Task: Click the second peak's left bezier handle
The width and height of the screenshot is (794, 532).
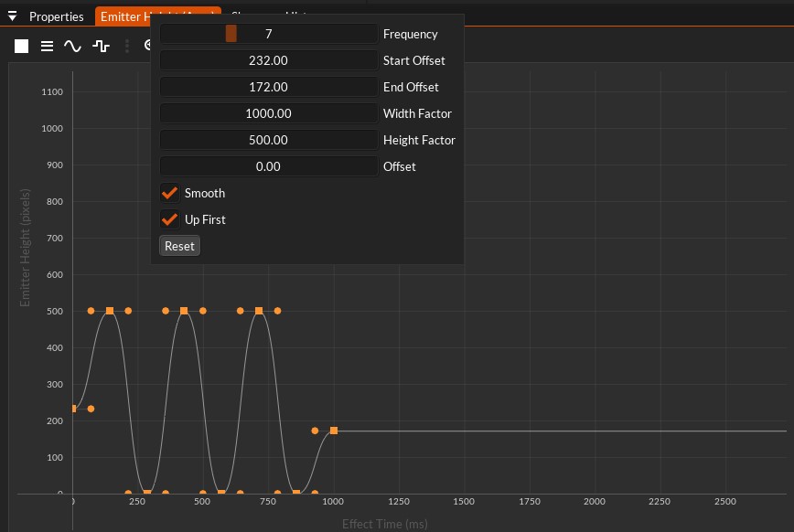Action: click(165, 311)
